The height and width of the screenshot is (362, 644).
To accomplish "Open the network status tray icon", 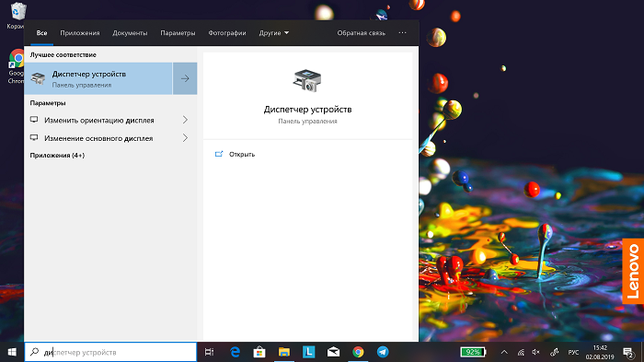I will coord(521,352).
